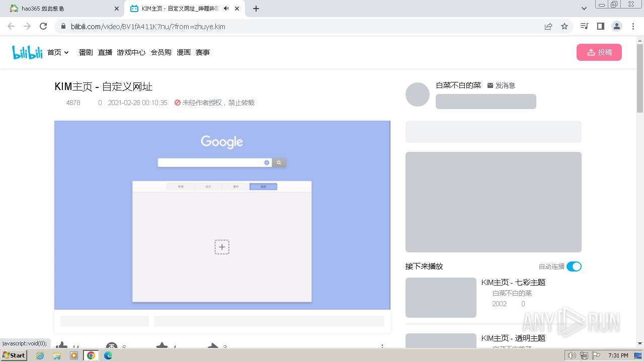Click the plus add-site box in video
Image resolution: width=644 pixels, height=362 pixels.
(222, 247)
